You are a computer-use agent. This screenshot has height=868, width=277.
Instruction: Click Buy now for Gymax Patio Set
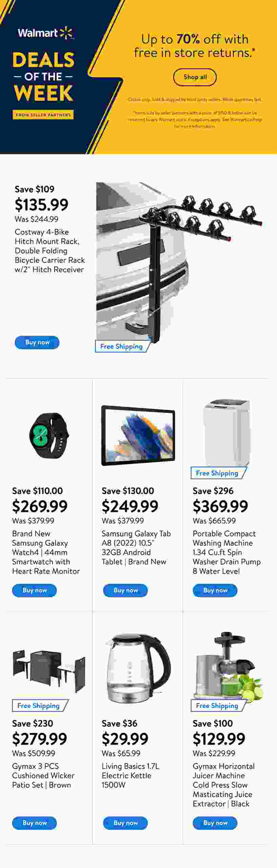click(x=35, y=823)
